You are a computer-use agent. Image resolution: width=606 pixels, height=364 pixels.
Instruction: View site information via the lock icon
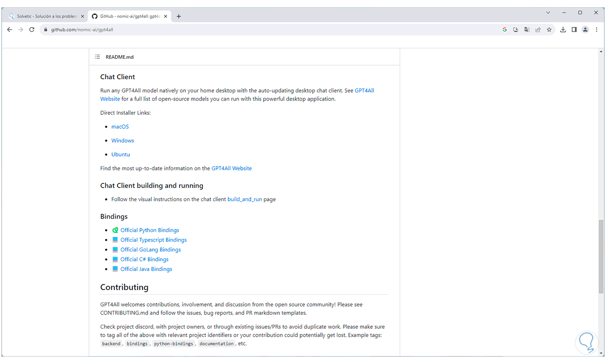[45, 30]
